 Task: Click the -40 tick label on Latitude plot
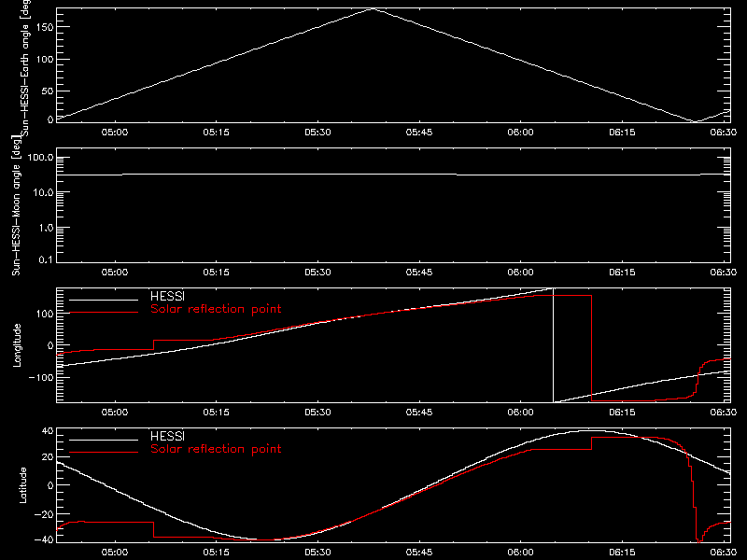pos(44,540)
